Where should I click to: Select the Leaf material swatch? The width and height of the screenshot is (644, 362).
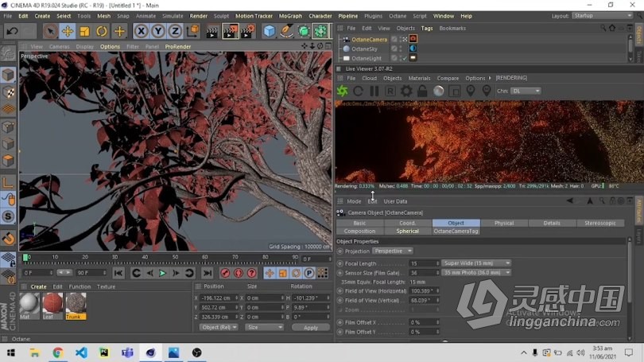click(52, 306)
